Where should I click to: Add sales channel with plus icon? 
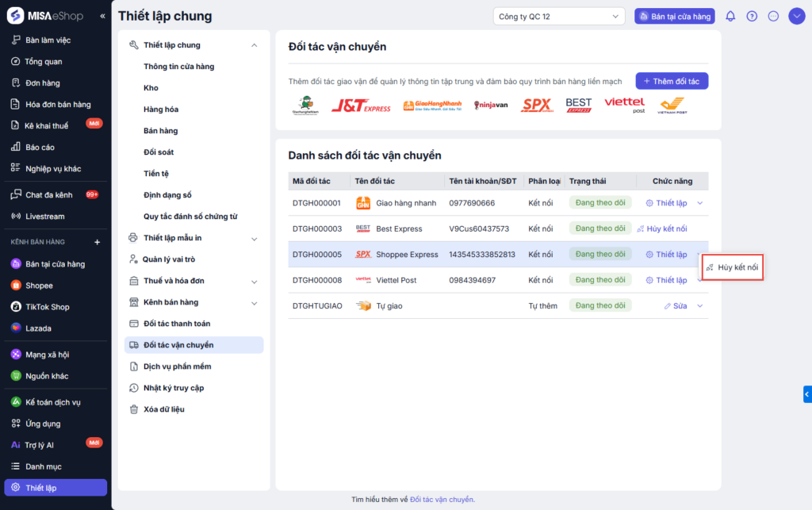(x=98, y=242)
